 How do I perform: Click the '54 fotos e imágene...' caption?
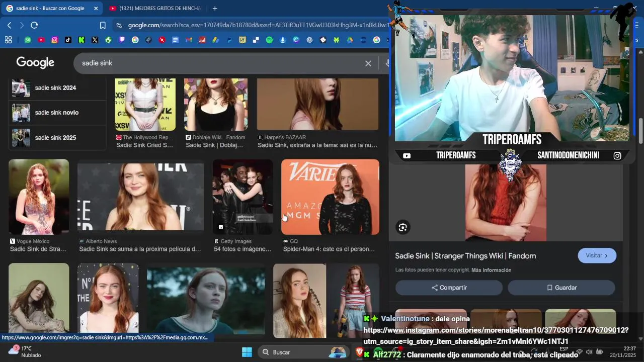243,249
